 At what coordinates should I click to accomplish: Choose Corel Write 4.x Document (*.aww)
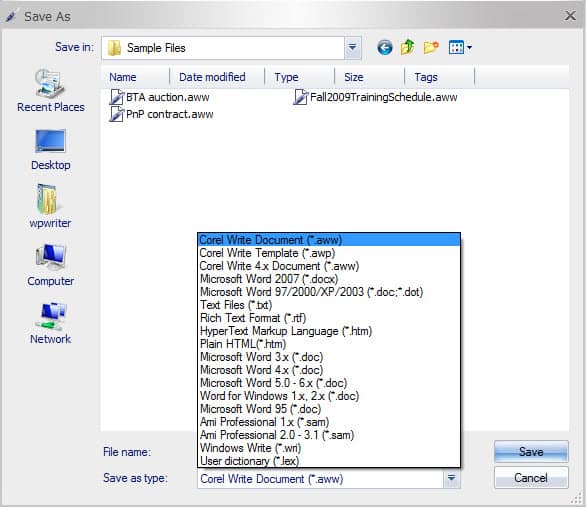point(329,266)
